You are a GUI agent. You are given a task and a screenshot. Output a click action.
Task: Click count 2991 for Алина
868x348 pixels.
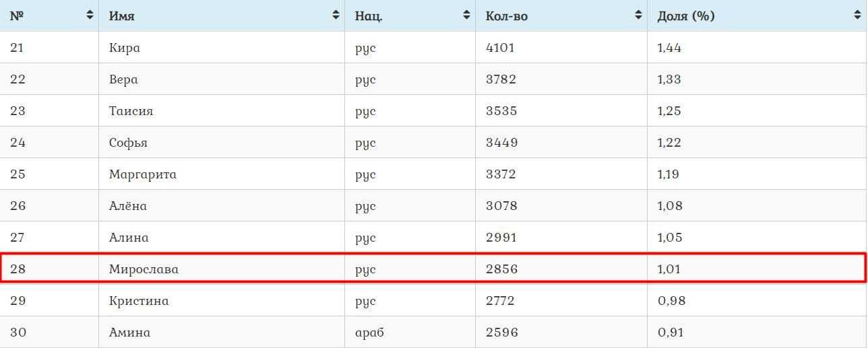(x=501, y=238)
